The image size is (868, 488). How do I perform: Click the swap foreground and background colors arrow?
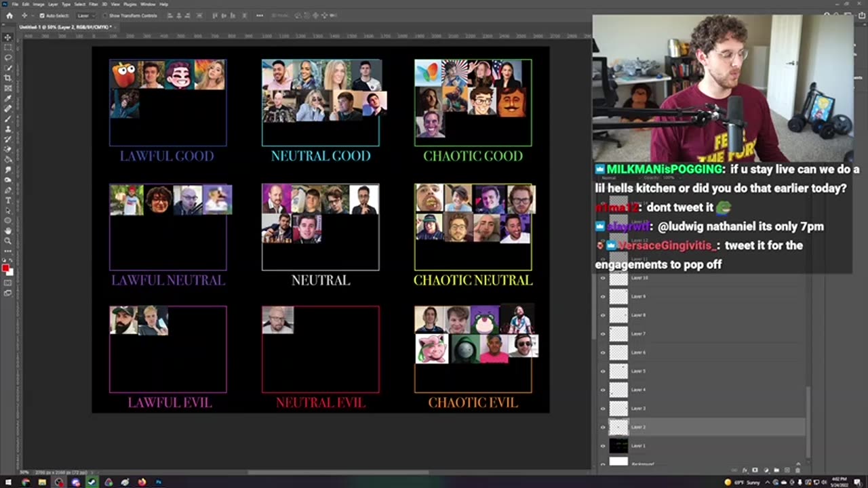(x=11, y=260)
